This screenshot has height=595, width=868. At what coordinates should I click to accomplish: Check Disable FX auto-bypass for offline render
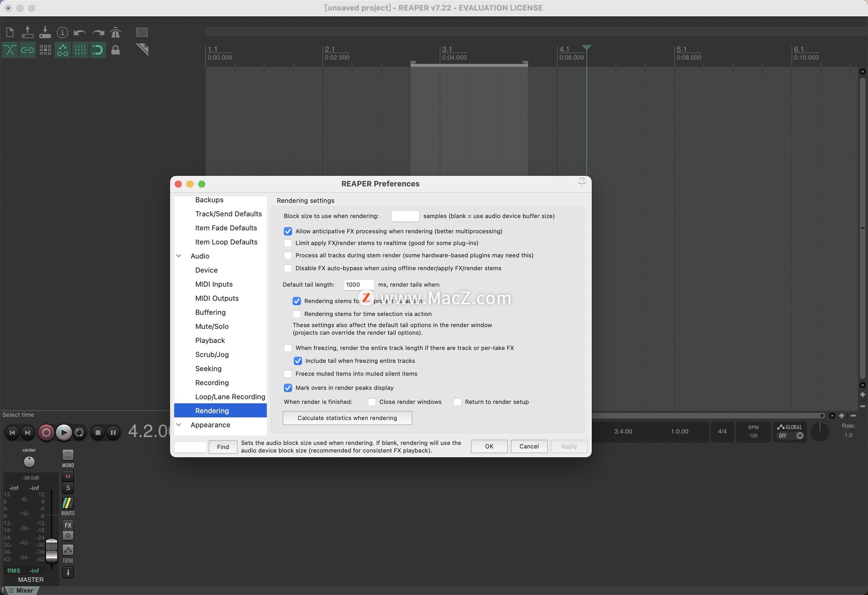(288, 268)
